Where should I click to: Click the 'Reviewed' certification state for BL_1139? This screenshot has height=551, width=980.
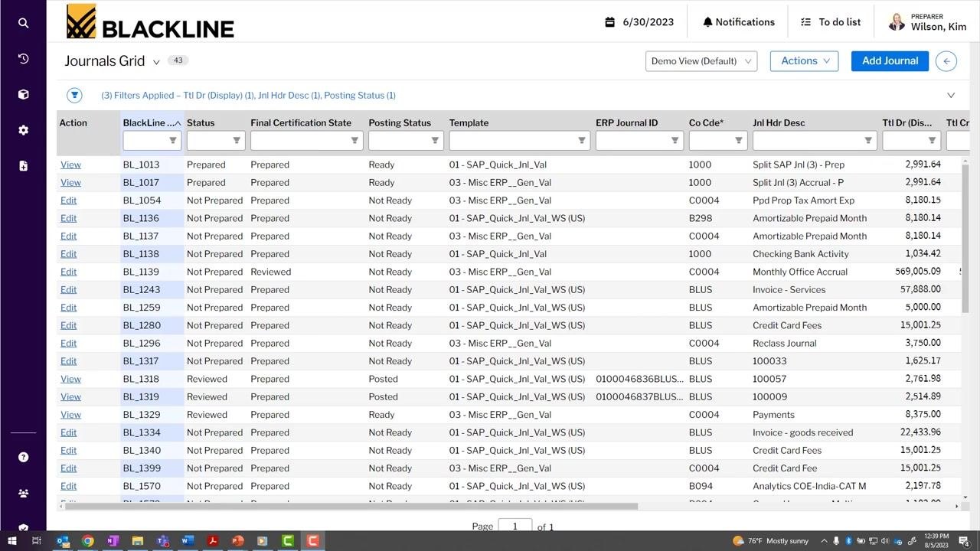click(x=270, y=272)
